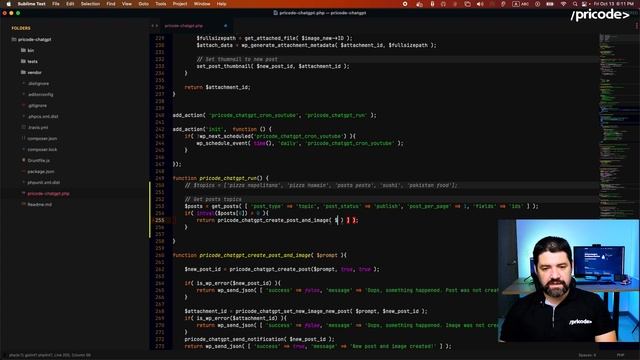The width and height of the screenshot is (640, 360).
Task: Open the battery status icon
Action: click(x=550, y=4)
